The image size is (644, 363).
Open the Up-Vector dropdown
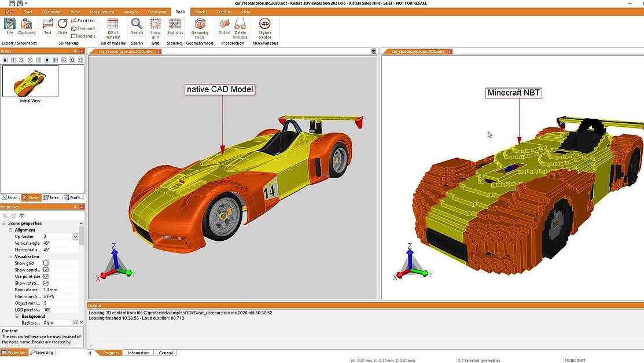(75, 236)
